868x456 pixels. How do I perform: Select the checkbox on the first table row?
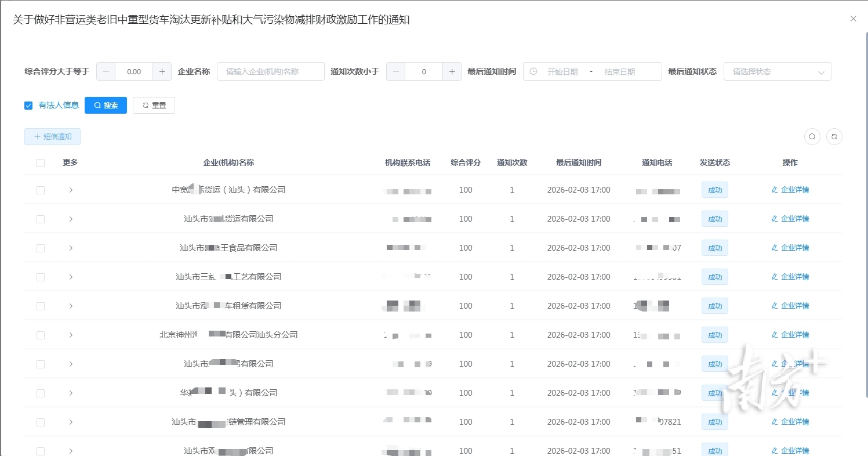coord(41,190)
